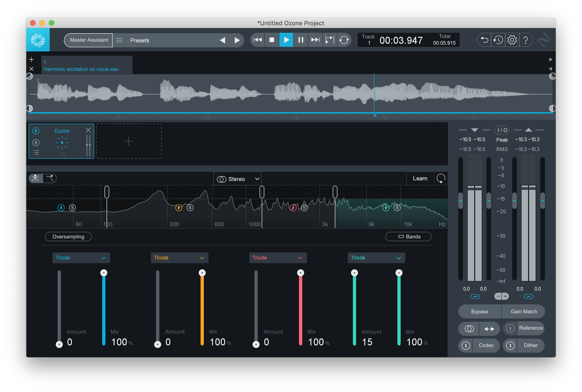The height and width of the screenshot is (392, 582).
Task: Select the Harmonic excitation on vocal.wav tab
Action: point(87,66)
